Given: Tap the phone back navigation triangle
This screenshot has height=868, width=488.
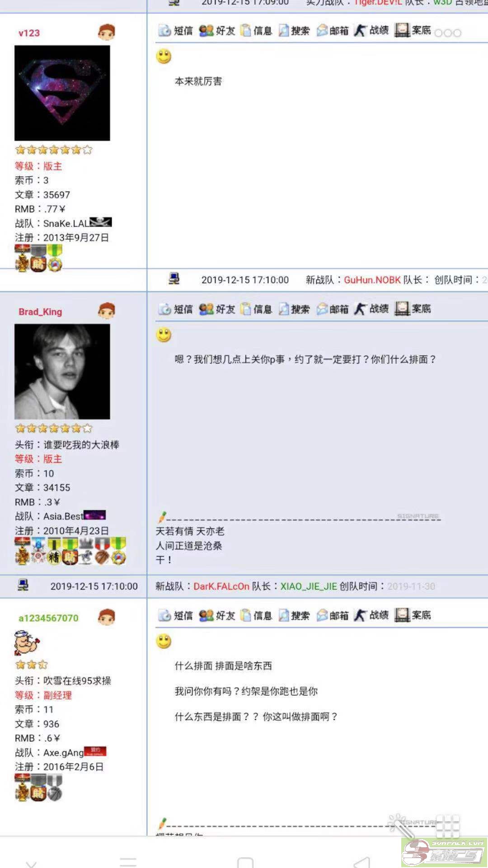Looking at the screenshot, I should click(362, 863).
